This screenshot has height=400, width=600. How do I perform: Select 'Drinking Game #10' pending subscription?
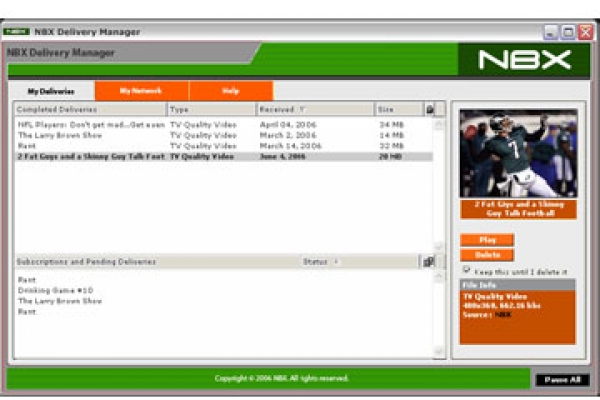pos(55,291)
